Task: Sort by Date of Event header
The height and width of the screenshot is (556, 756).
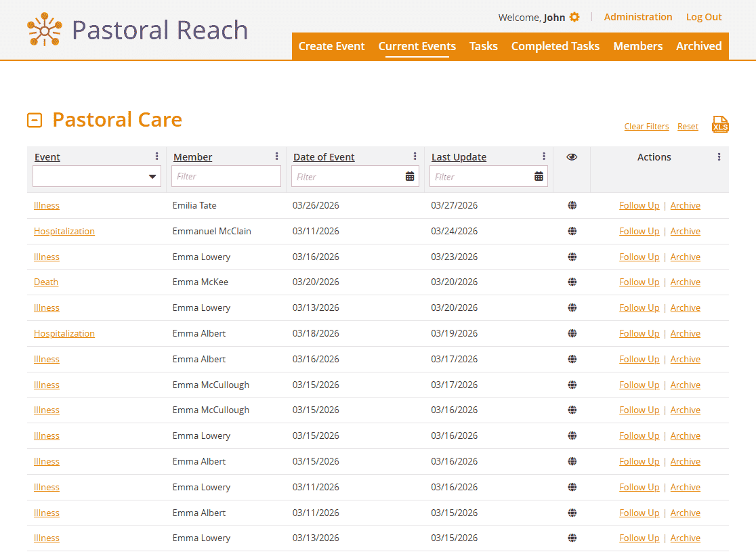Action: coord(324,157)
